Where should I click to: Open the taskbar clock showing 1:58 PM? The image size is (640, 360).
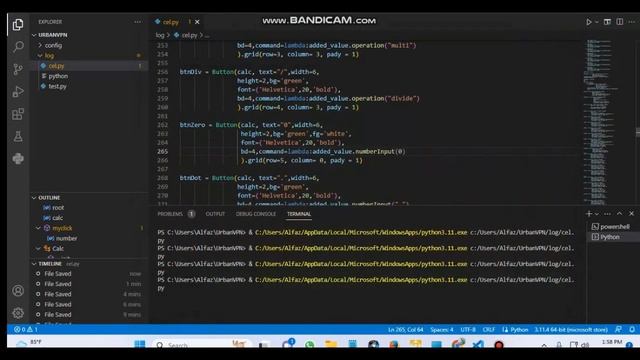(612, 343)
